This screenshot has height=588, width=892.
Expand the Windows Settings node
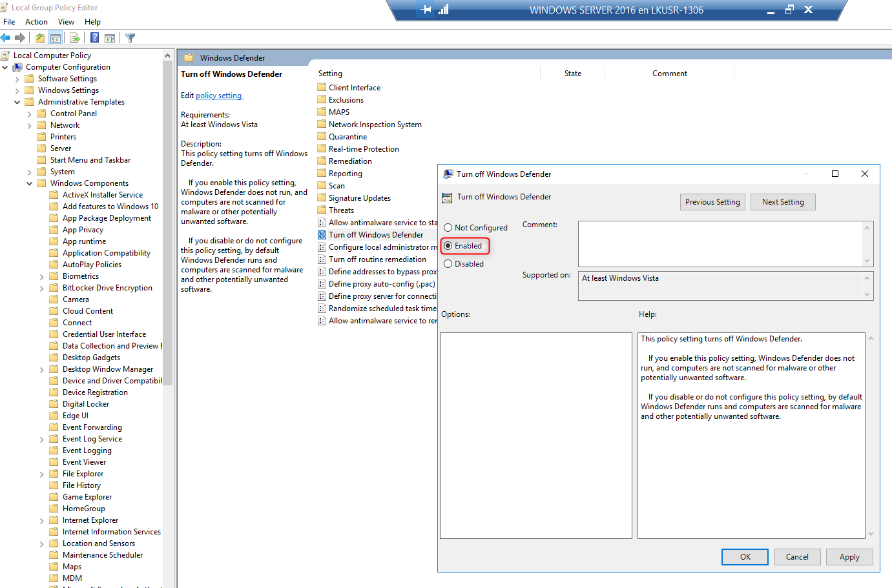17,90
